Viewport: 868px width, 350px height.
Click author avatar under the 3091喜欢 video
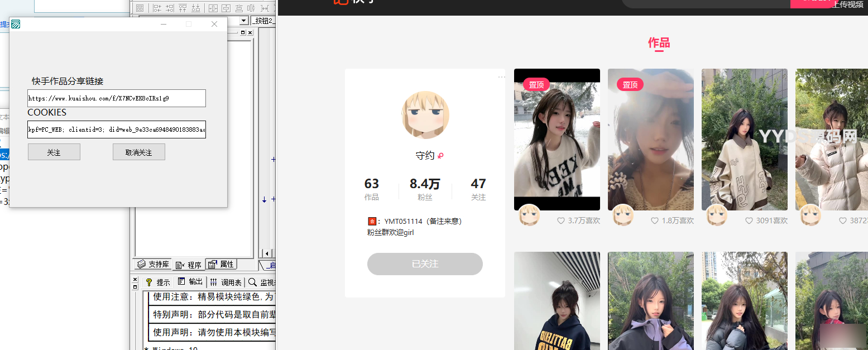click(x=717, y=215)
